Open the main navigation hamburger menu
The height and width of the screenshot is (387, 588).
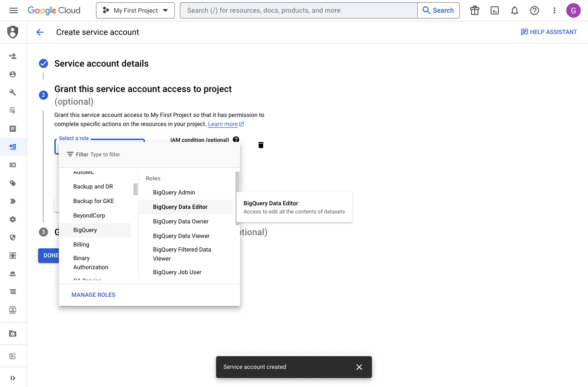(x=13, y=10)
